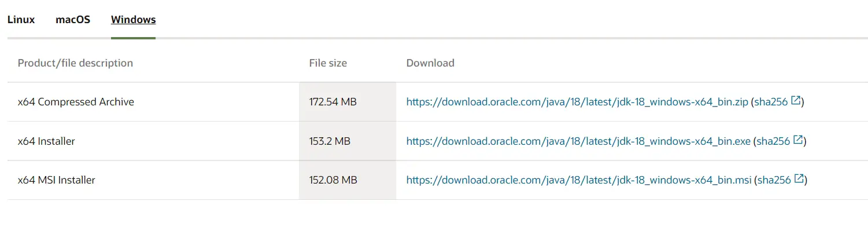Click external-link icon beside zip sha256
Image resolution: width=868 pixels, height=227 pixels.
(x=796, y=101)
